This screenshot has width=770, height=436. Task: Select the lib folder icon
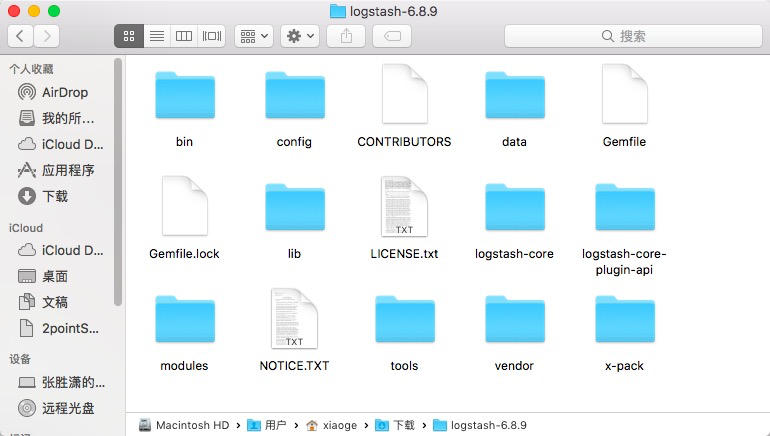click(295, 207)
